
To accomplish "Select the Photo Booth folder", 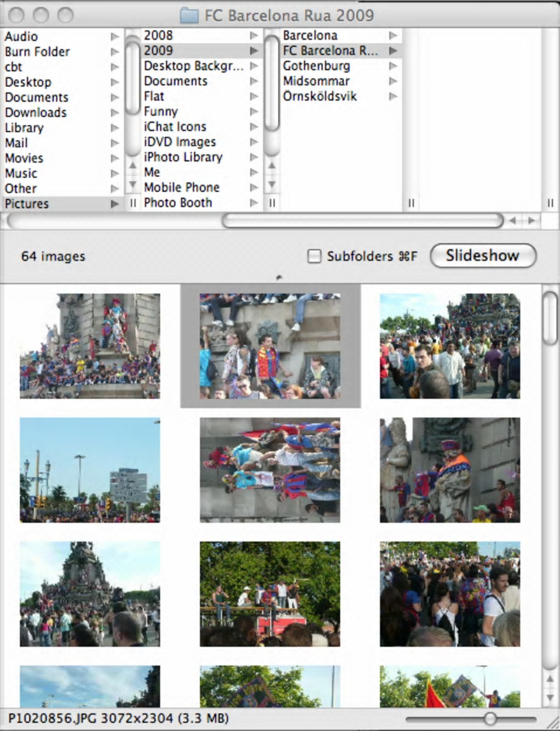I will tap(178, 203).
